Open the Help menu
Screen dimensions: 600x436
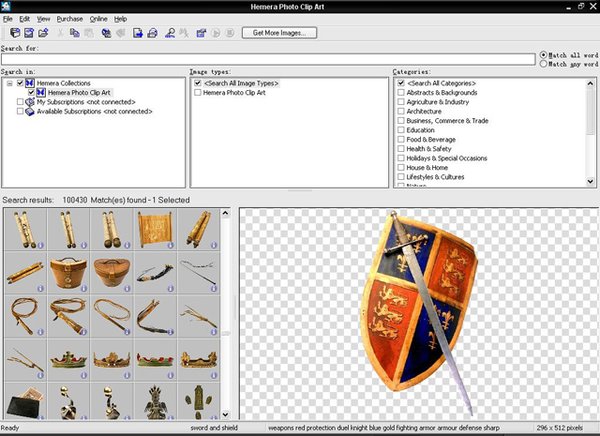click(x=120, y=19)
